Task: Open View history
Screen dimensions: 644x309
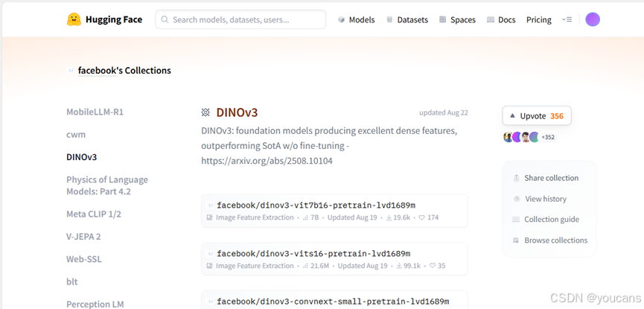Action: click(x=546, y=199)
